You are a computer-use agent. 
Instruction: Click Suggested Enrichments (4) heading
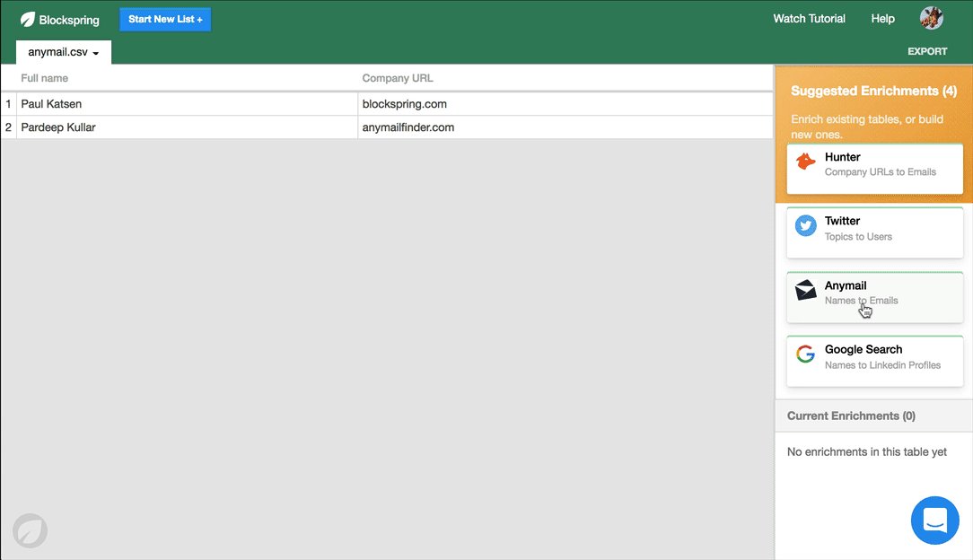tap(873, 92)
